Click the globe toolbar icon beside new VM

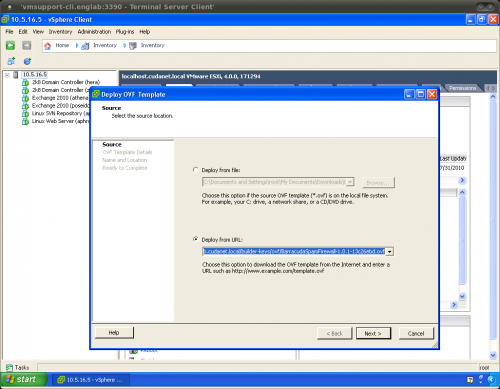(x=27, y=61)
